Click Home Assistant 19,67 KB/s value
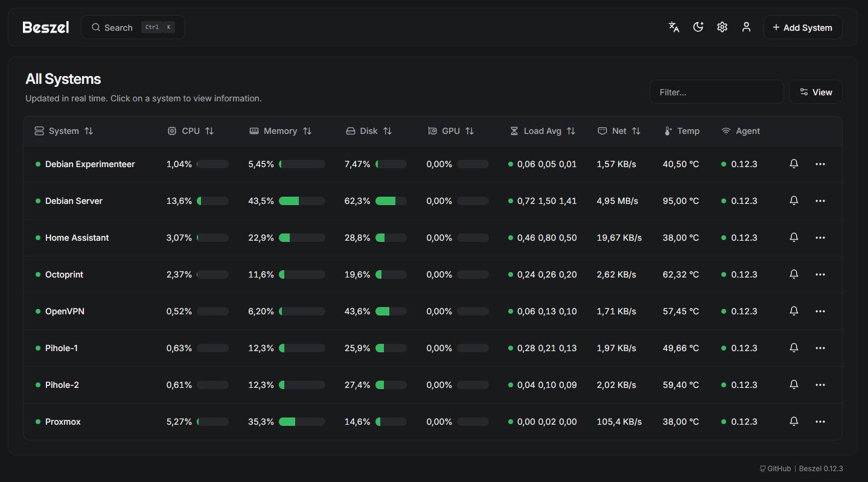Image resolution: width=868 pixels, height=482 pixels. (619, 238)
